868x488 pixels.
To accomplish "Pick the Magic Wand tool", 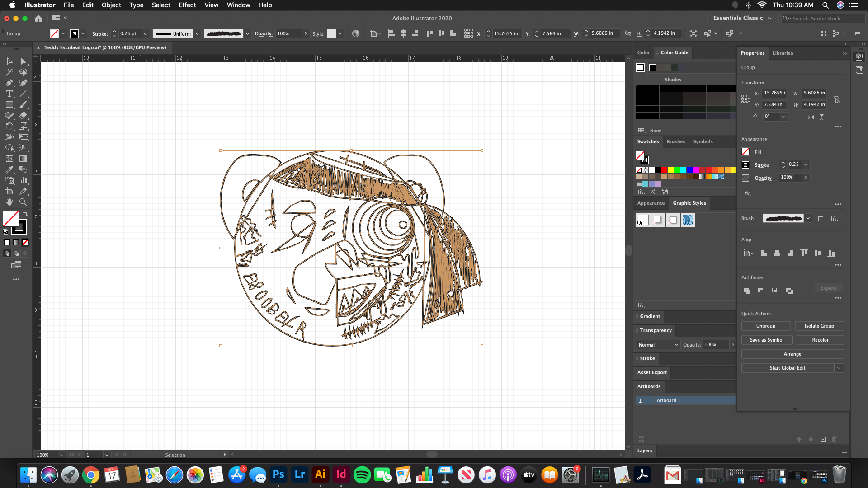I will coord(9,72).
